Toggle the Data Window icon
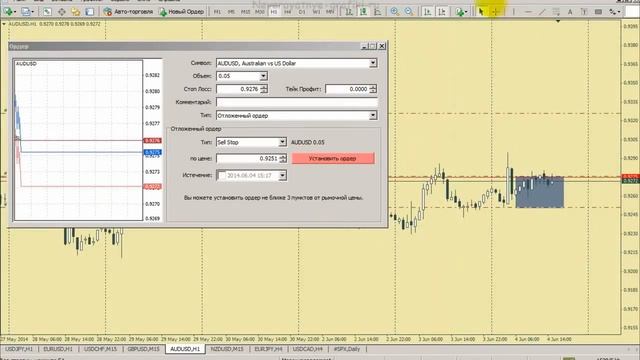Image resolution: width=640 pixels, height=360 pixels. [x=62, y=12]
